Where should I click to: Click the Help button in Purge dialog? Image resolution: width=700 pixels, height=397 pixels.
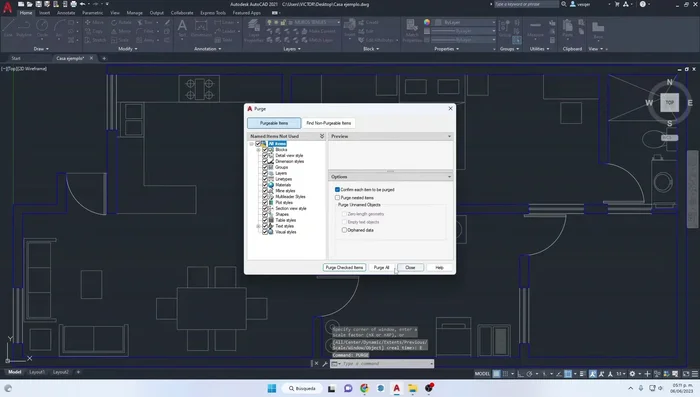click(439, 267)
